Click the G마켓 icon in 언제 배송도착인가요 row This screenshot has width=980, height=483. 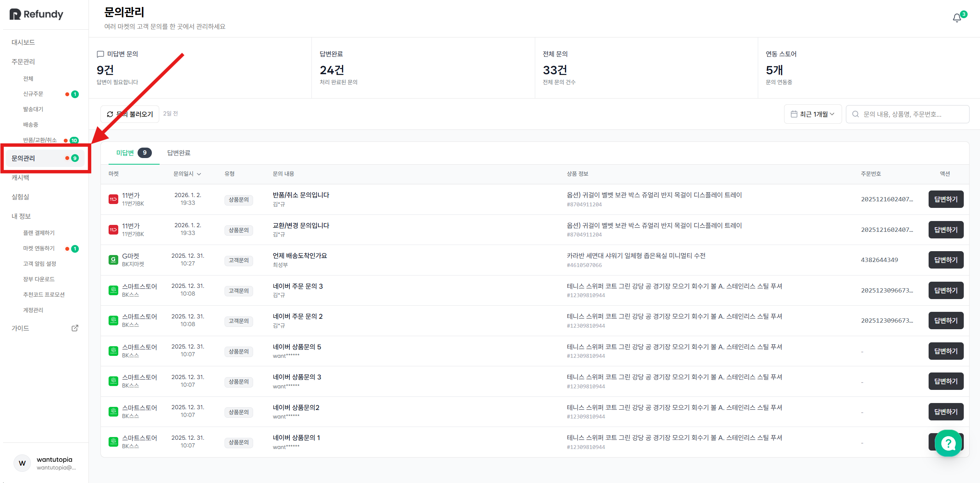click(x=113, y=260)
